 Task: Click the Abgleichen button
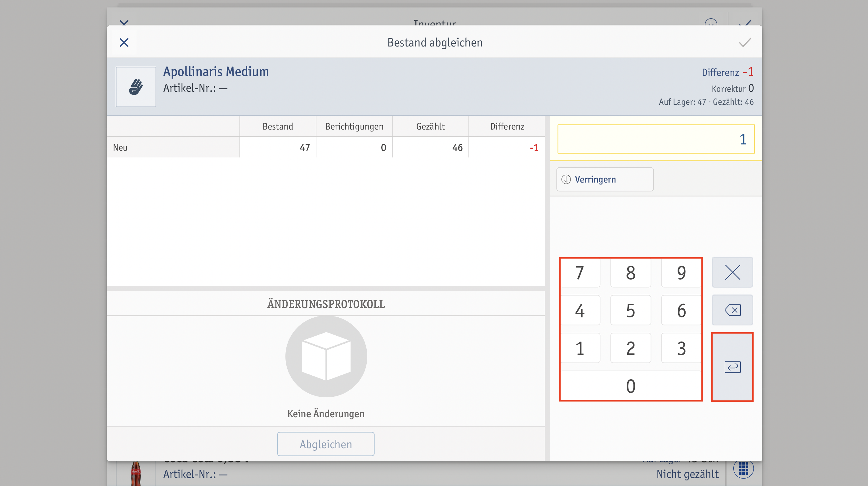click(x=325, y=444)
